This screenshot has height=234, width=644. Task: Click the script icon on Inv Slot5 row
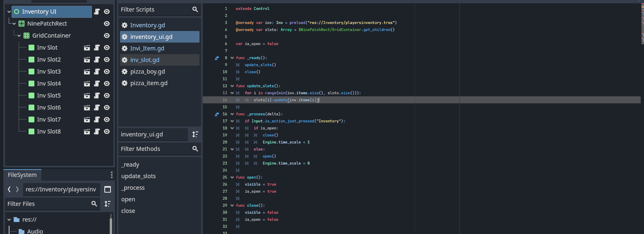pos(97,96)
